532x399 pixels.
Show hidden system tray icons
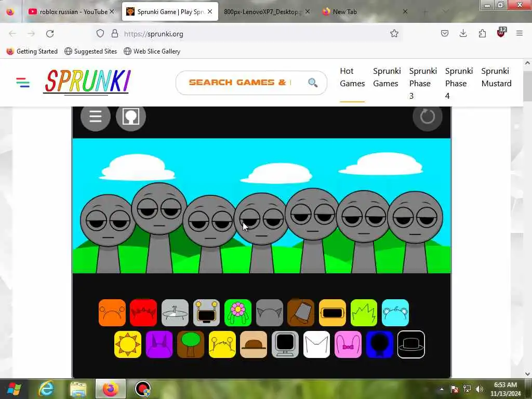(x=442, y=389)
